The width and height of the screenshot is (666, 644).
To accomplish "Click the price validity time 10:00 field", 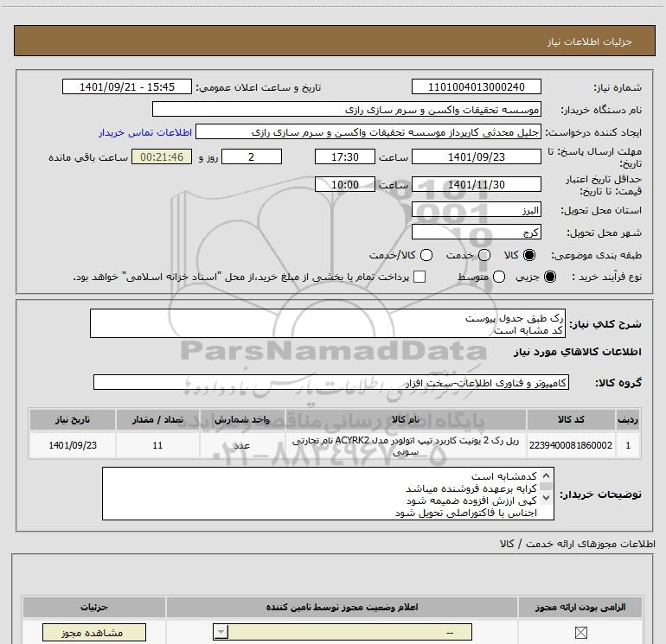I will (345, 184).
